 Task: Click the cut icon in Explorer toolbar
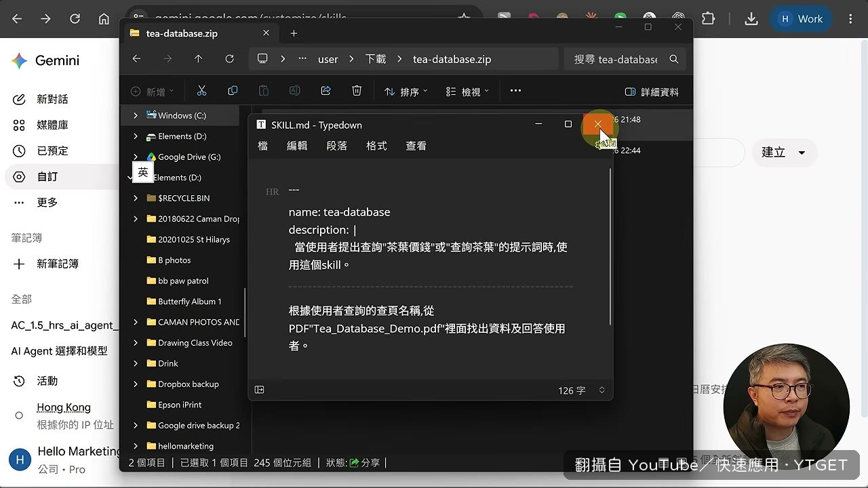(201, 91)
